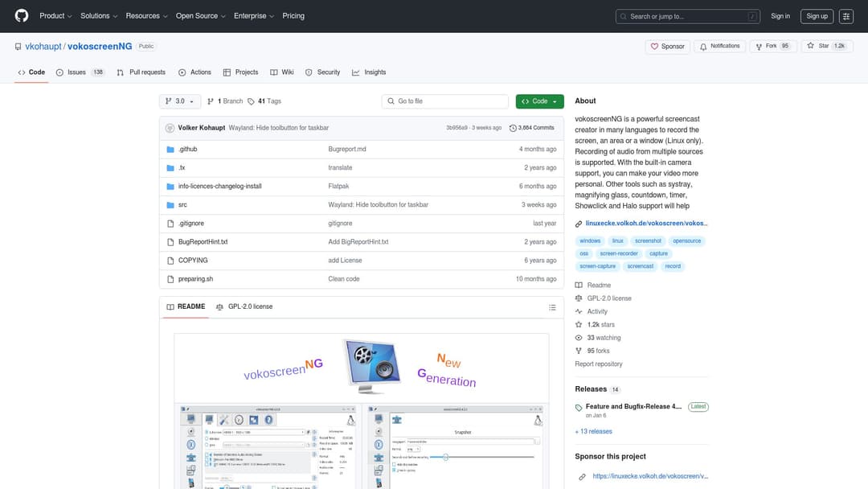Open the .github folder
868x489 pixels.
pos(187,149)
